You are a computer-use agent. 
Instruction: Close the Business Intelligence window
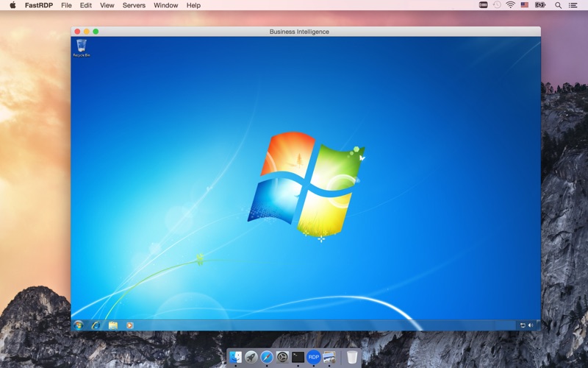[x=77, y=32]
